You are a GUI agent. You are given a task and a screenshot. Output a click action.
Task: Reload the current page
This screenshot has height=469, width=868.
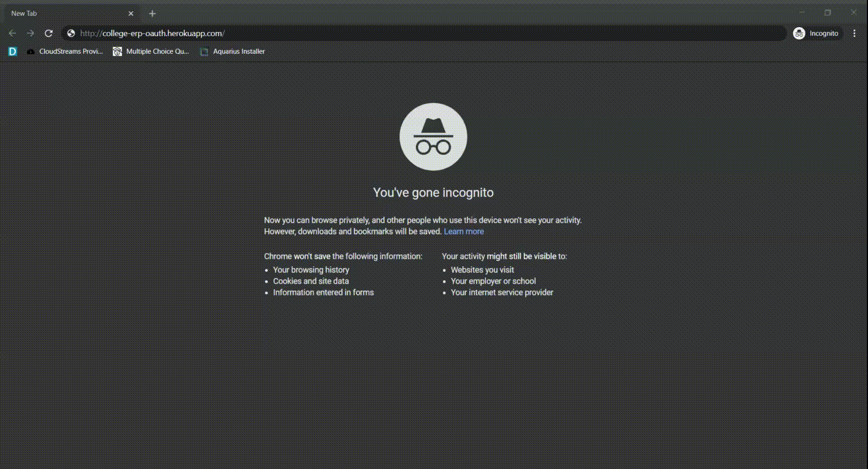coord(49,33)
